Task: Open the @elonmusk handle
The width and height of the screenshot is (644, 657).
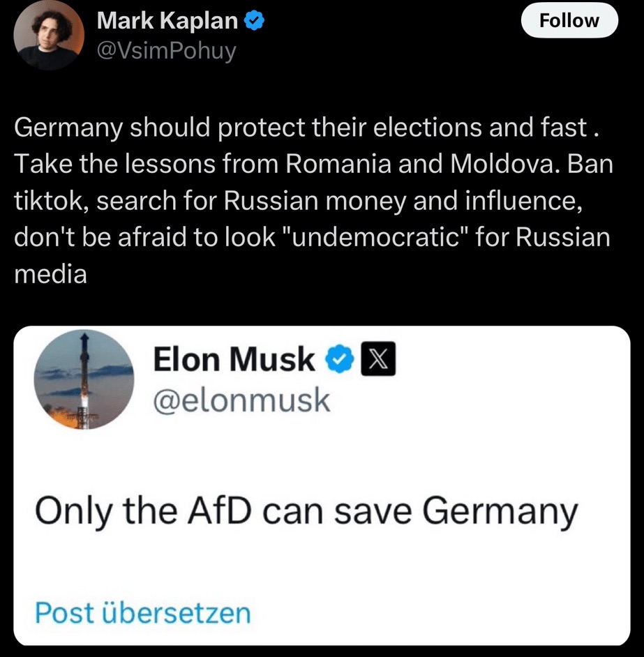Action: tap(241, 400)
